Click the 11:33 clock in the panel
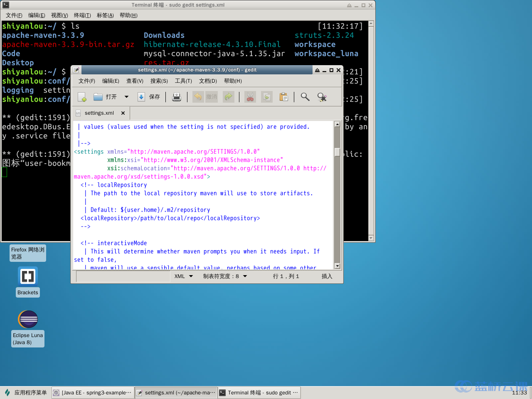532x399 pixels. pos(519,392)
